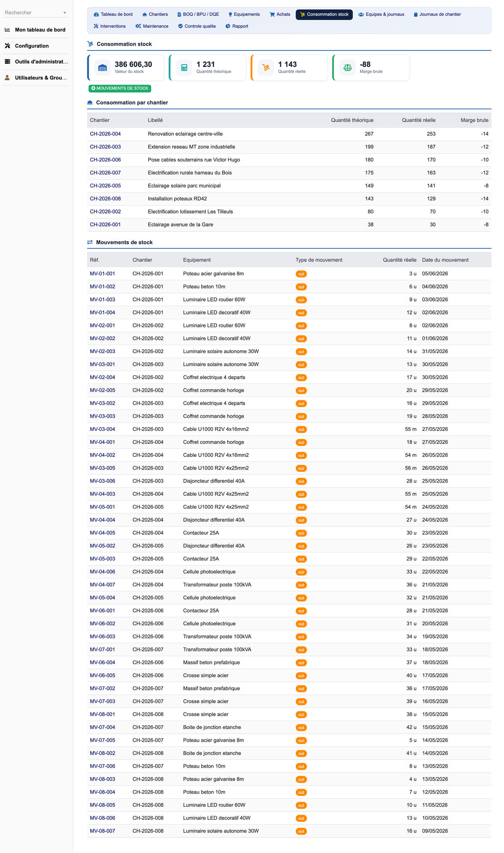Open chantier link CH-2026-007
This screenshot has width=504, height=853.
(x=105, y=173)
